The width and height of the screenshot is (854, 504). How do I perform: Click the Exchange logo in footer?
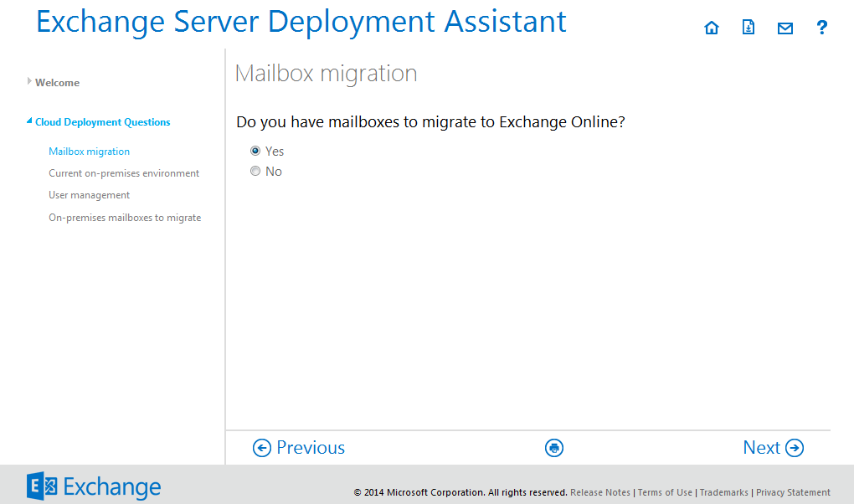pos(94,486)
